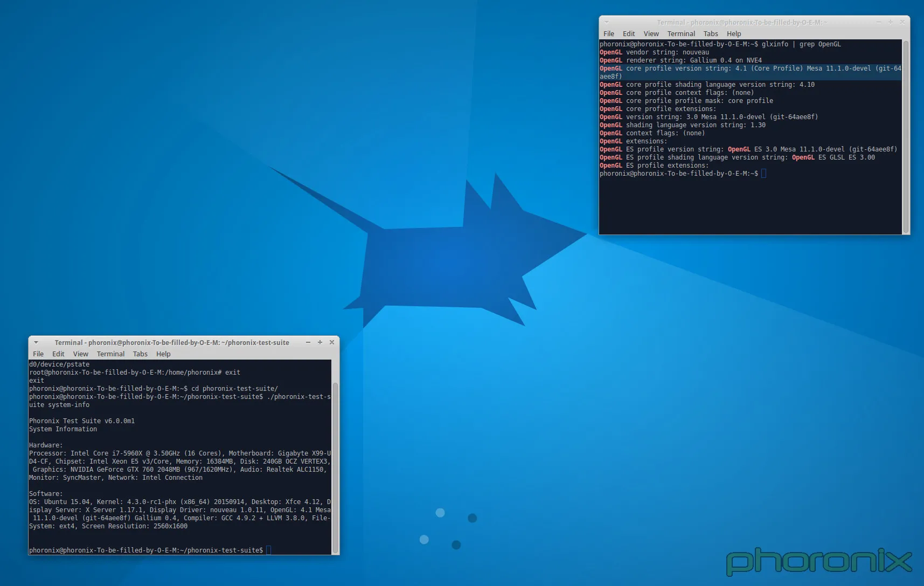Click the 'Software:' heading line

pyautogui.click(x=46, y=494)
